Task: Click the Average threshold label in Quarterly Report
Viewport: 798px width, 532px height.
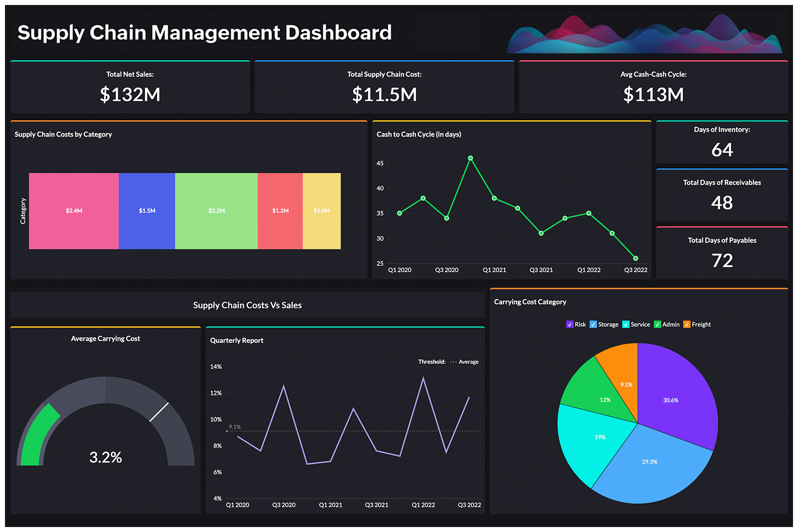Action: coord(467,361)
